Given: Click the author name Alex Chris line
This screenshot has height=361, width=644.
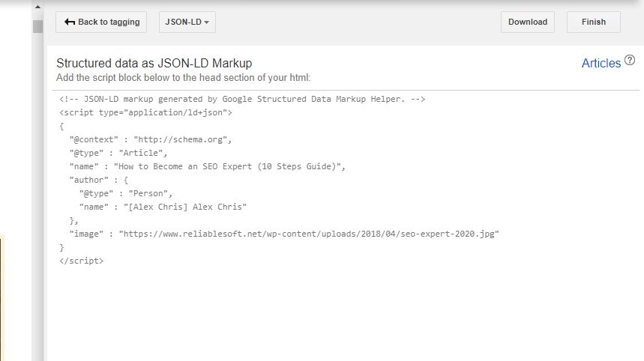Looking at the screenshot, I should 163,207.
